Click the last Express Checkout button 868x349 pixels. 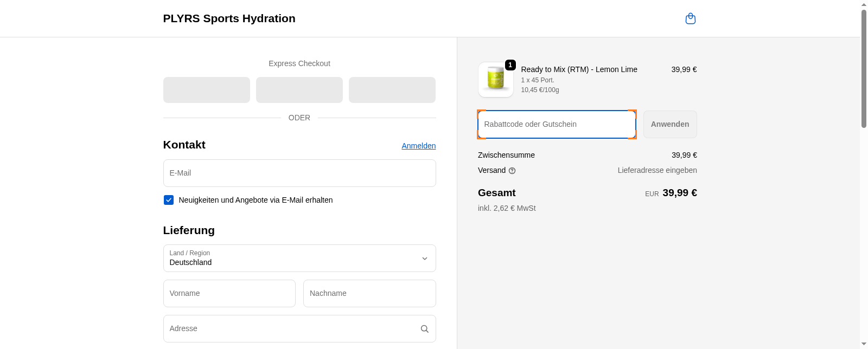click(392, 90)
